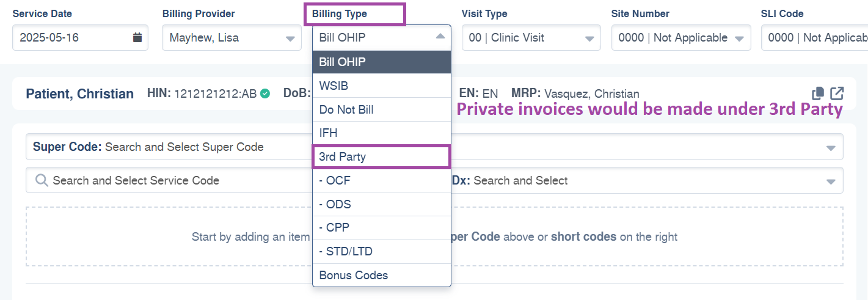Click the copy patient info icon
This screenshot has width=868, height=300.
[818, 93]
